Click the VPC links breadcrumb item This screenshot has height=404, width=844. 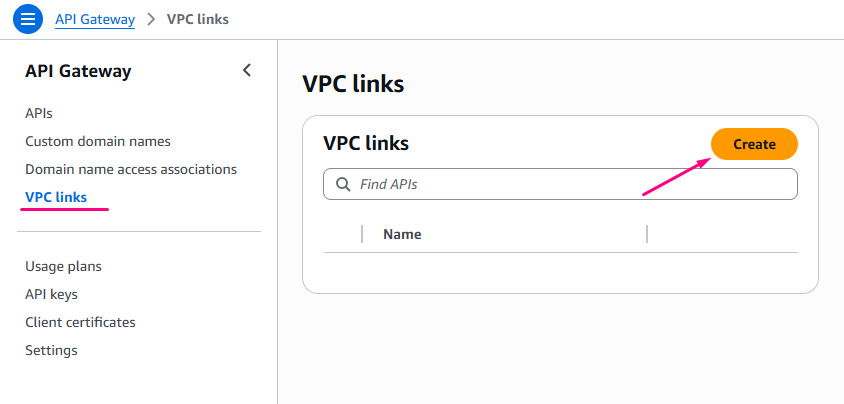pyautogui.click(x=199, y=19)
